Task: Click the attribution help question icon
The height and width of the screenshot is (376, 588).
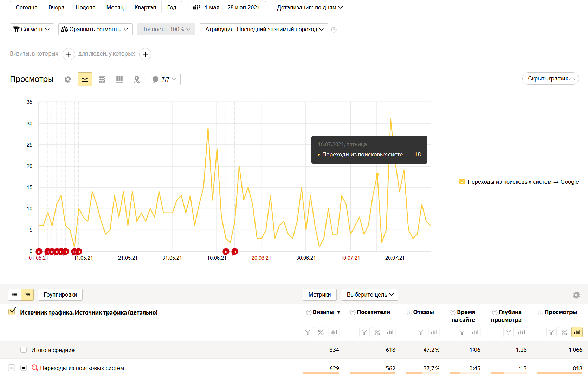Action: coord(334,30)
